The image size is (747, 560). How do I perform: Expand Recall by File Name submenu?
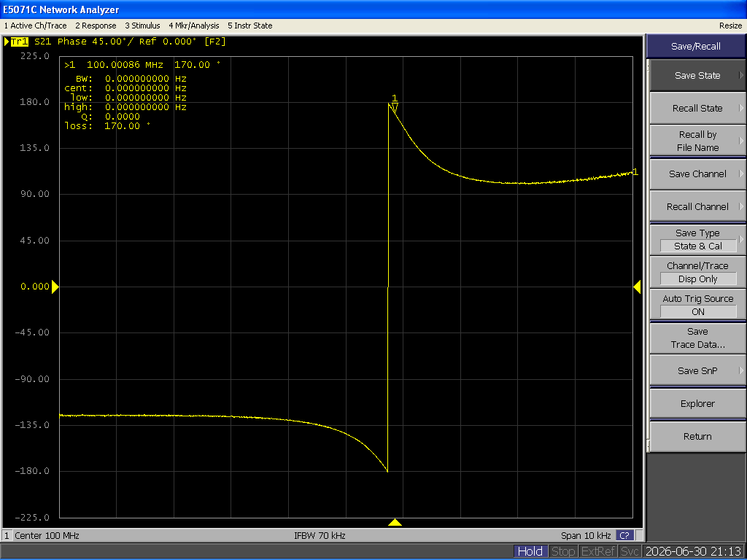(697, 141)
